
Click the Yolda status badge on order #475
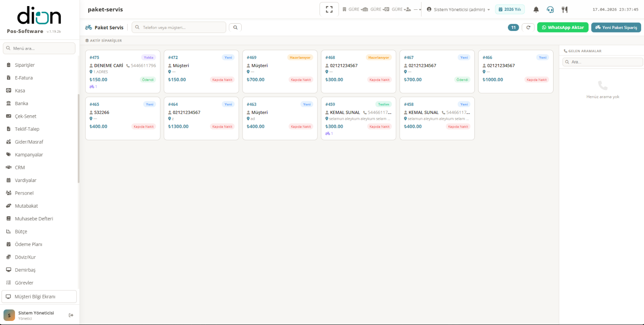(x=148, y=57)
